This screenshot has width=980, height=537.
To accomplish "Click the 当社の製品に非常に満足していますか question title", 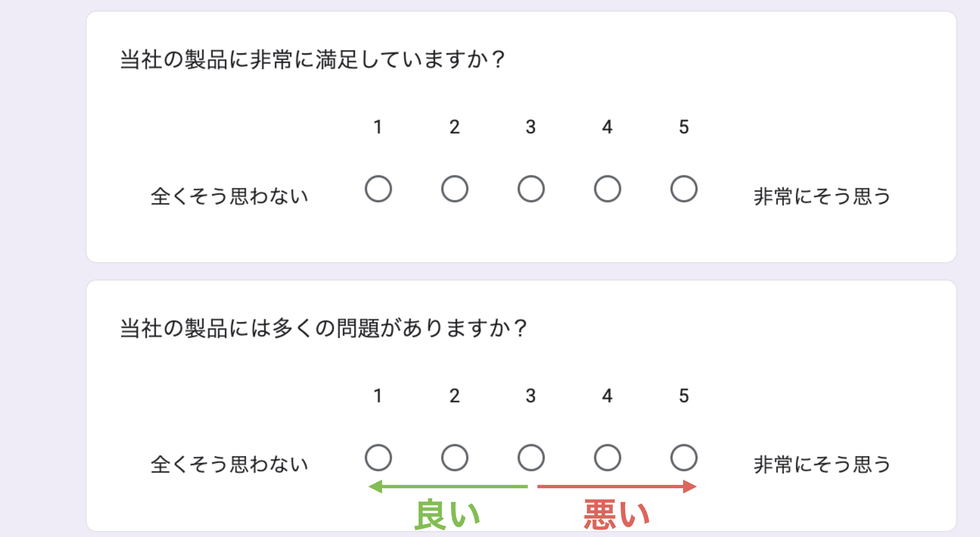I will [x=312, y=59].
